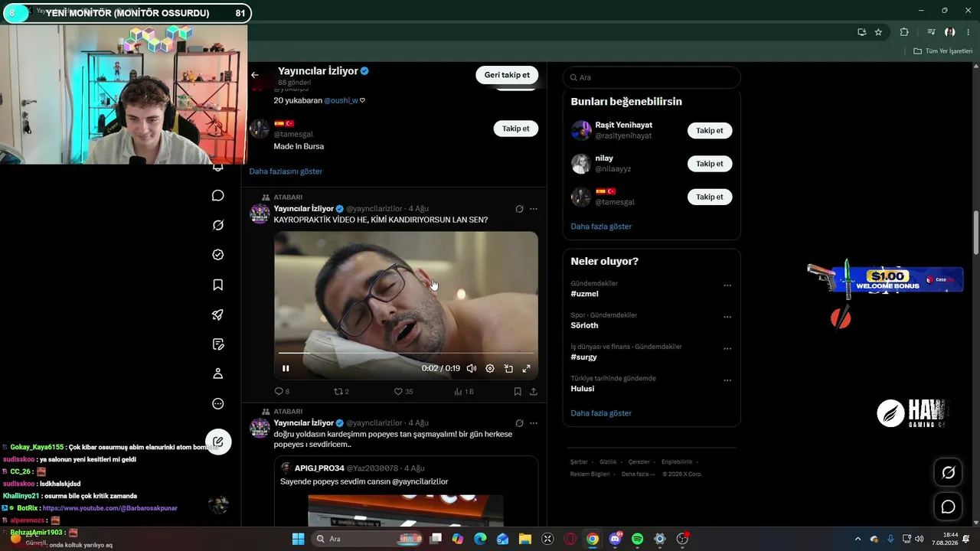Focus the Ara search field on X

652,77
